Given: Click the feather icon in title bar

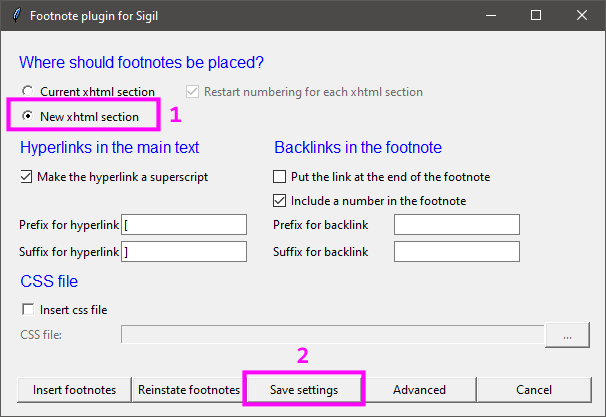Looking at the screenshot, I should pos(14,15).
